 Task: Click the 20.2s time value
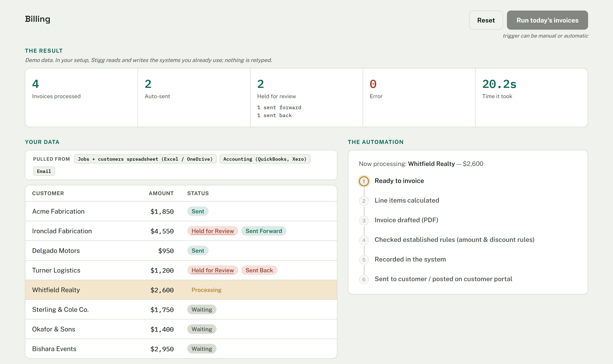[499, 84]
